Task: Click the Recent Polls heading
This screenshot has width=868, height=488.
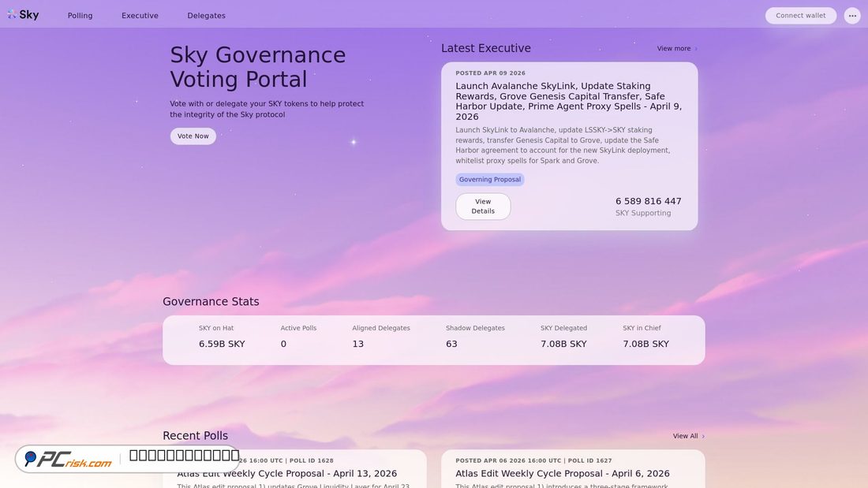Action: [196, 435]
